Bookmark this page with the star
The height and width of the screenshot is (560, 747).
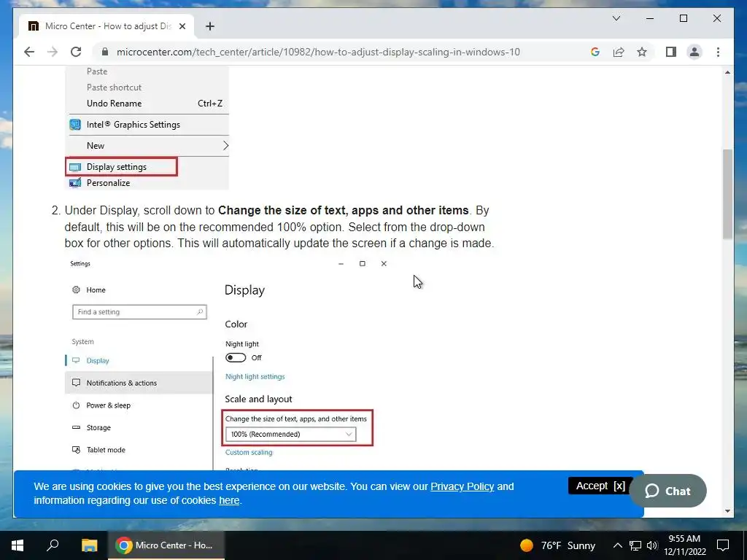click(642, 52)
